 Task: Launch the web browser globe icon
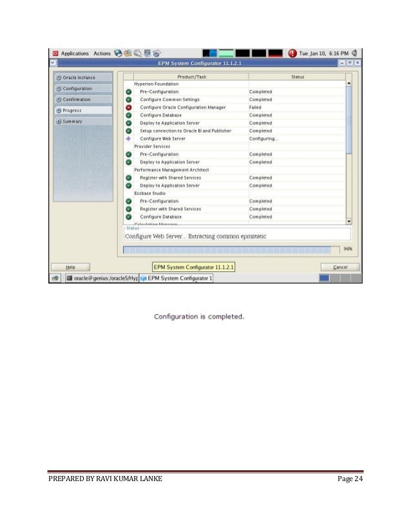(x=118, y=53)
